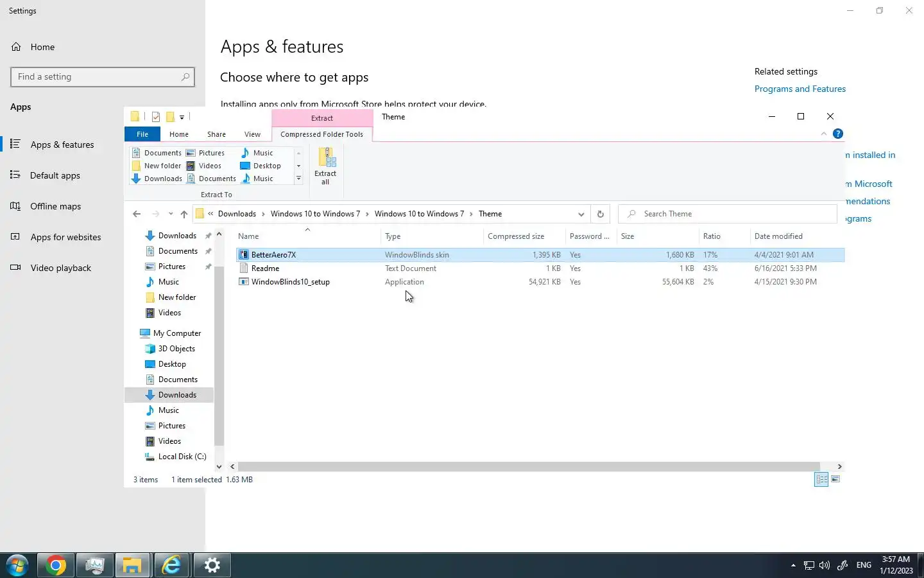Switch to details view layout icon
The width and height of the screenshot is (924, 578).
click(x=821, y=479)
